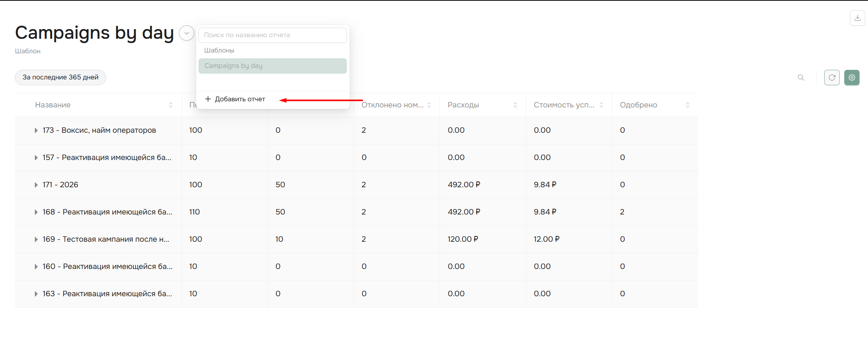Sort by the Расходы column
Image resolution: width=868 pixels, height=353 pixels.
515,105
